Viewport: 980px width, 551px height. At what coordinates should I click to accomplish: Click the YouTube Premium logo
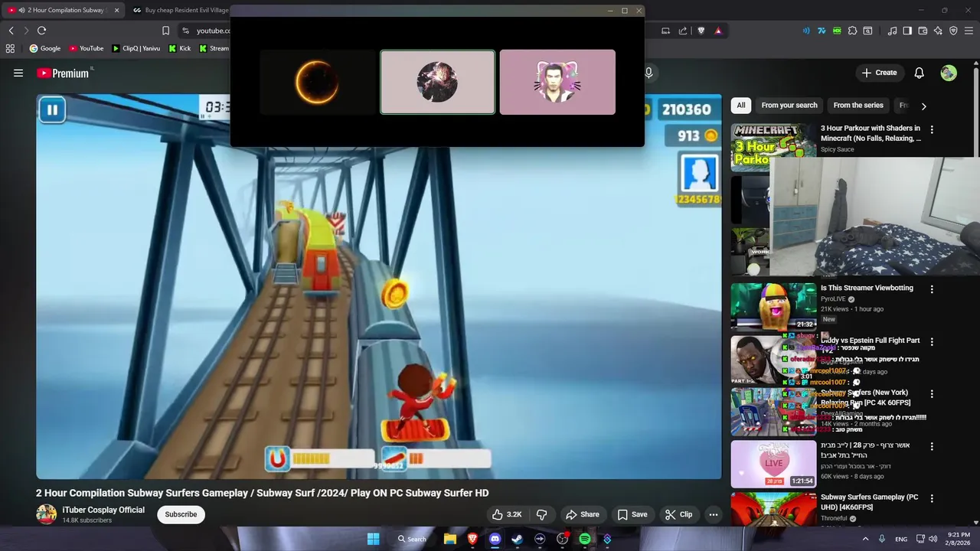click(x=63, y=73)
